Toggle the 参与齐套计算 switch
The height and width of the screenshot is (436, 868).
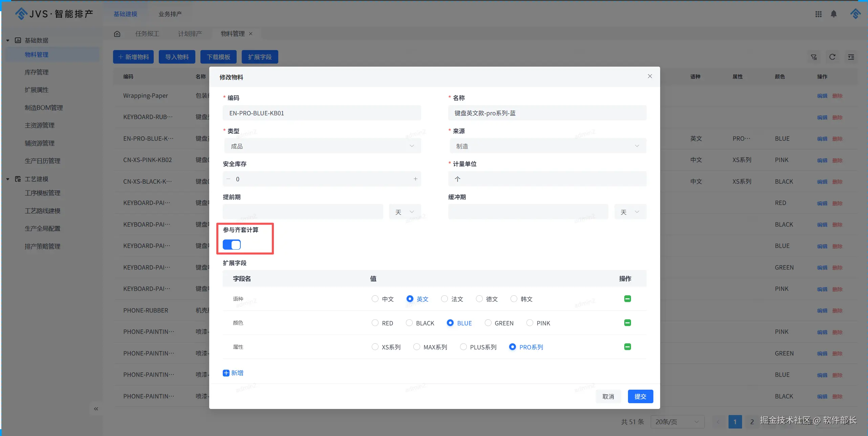click(232, 245)
